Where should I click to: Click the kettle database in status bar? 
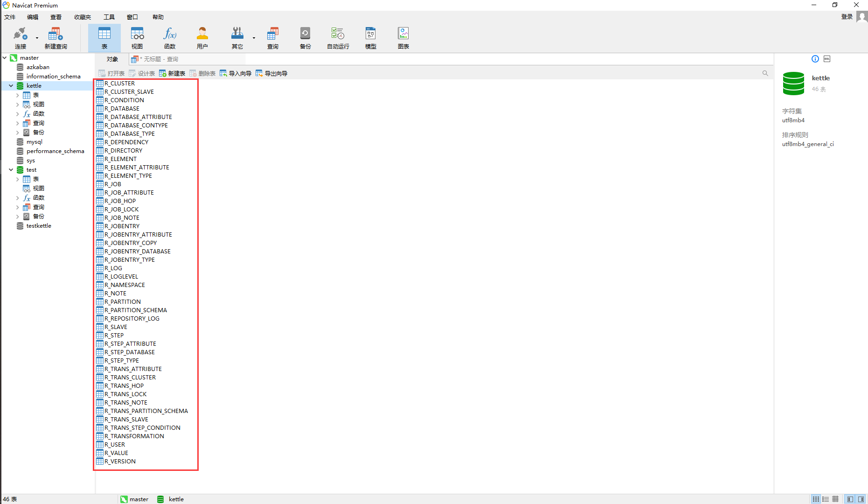[171, 499]
